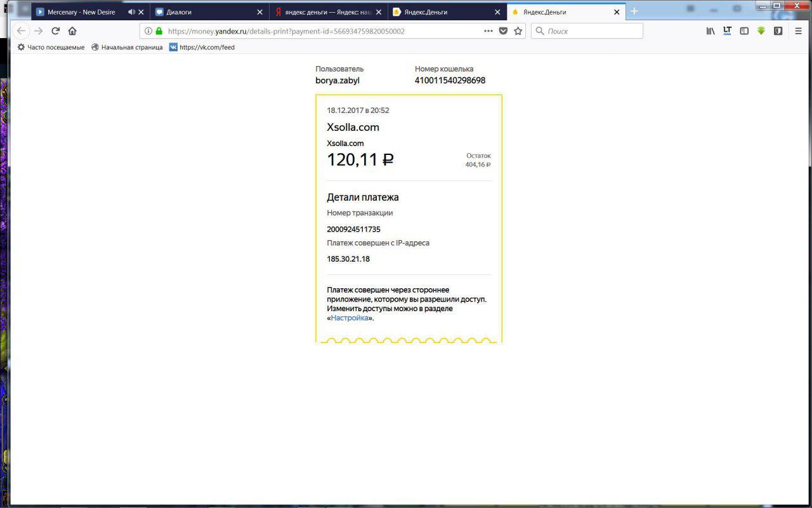
Task: Click the wallet number 410011540298698
Action: (450, 81)
